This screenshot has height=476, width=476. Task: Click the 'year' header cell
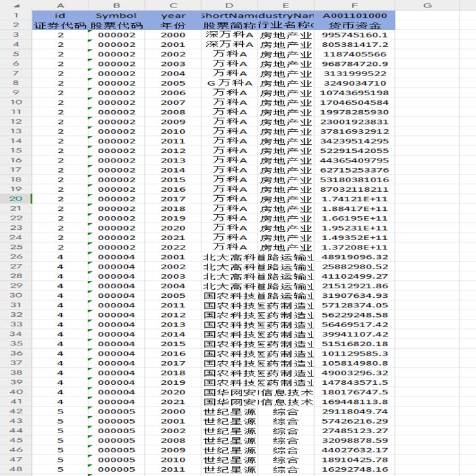coord(173,15)
